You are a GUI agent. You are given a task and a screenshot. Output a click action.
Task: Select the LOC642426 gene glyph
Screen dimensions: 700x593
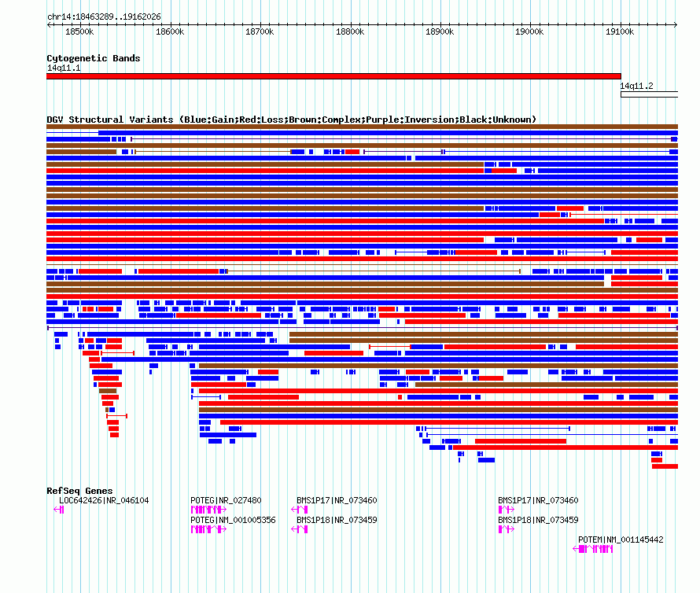58,510
